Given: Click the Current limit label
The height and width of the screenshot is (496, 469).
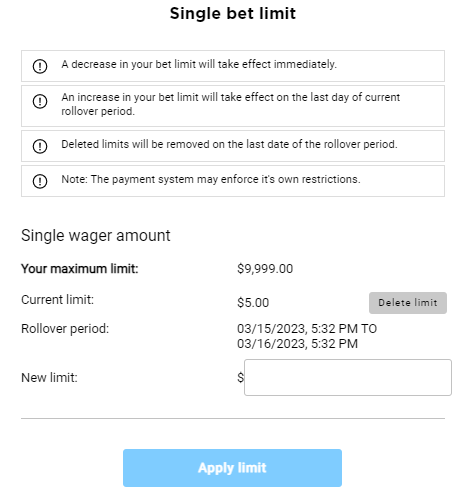Looking at the screenshot, I should (57, 300).
